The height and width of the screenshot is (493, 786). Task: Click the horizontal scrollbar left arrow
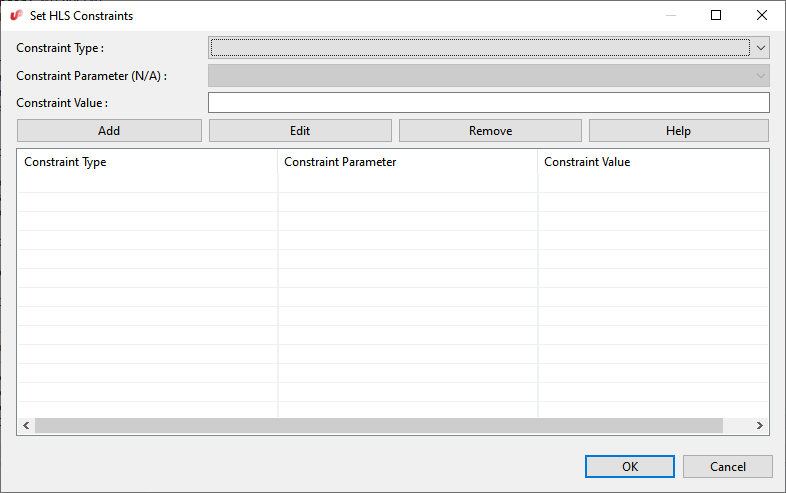[x=25, y=426]
